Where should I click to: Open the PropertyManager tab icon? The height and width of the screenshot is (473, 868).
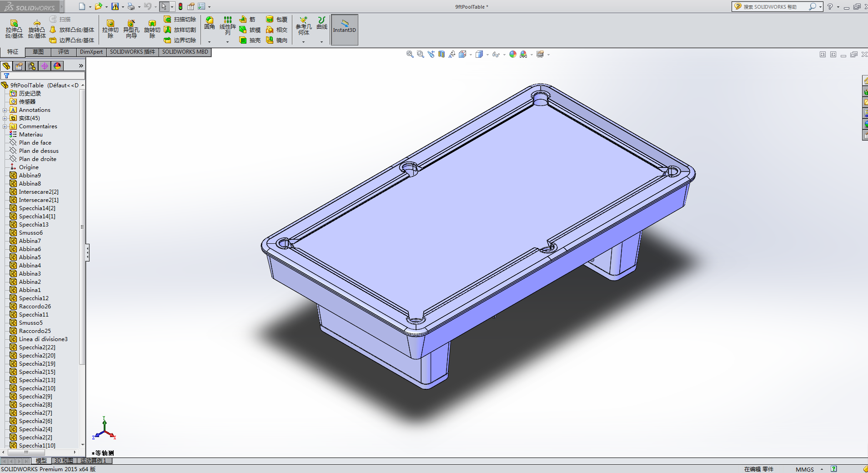(19, 66)
